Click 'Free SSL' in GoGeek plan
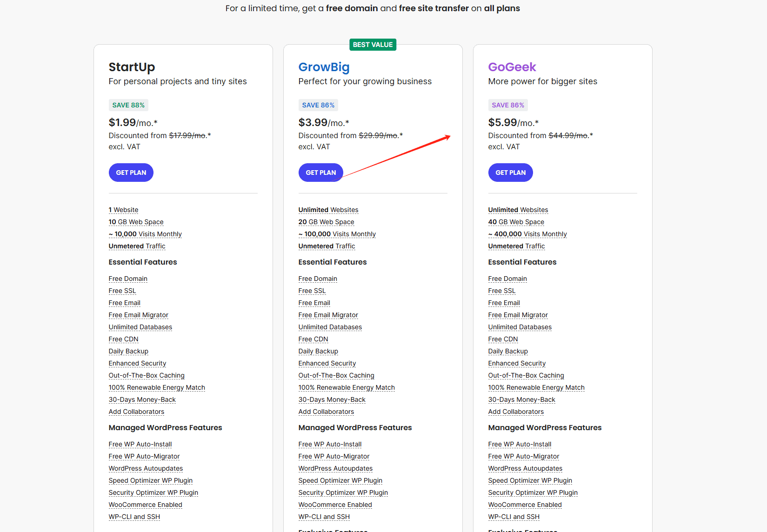 point(502,291)
